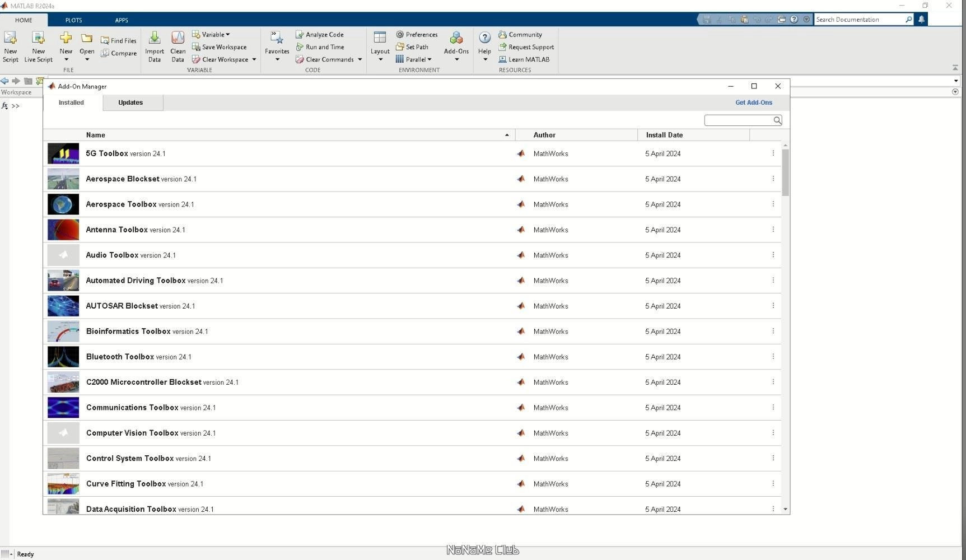Expand the Clear Commands dropdown arrow
The width and height of the screenshot is (966, 560).
360,59
